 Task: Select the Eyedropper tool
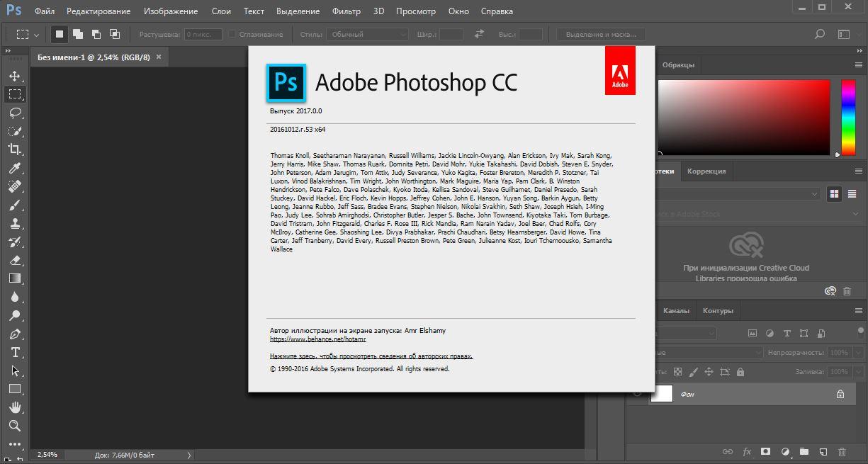coord(15,168)
